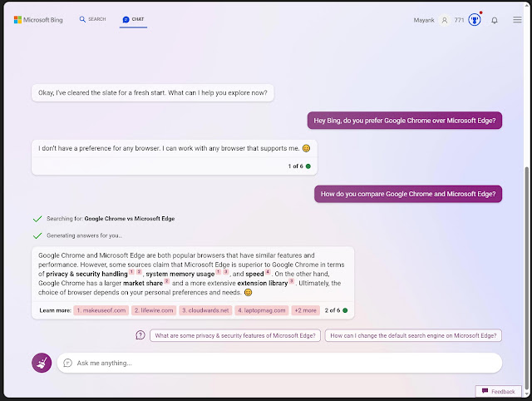Click the bold text 'system memory usage'
This screenshot has height=401, width=532.
[180, 274]
